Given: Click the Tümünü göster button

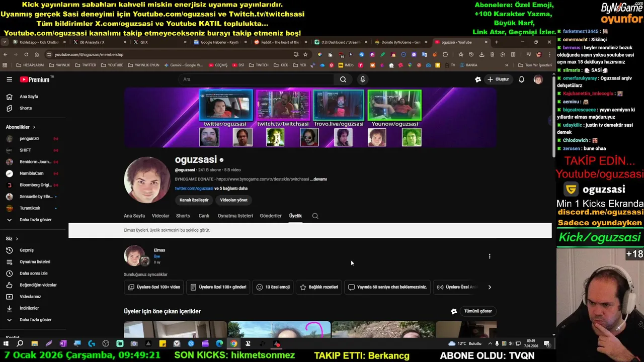Looking at the screenshot, I should pyautogui.click(x=477, y=311).
